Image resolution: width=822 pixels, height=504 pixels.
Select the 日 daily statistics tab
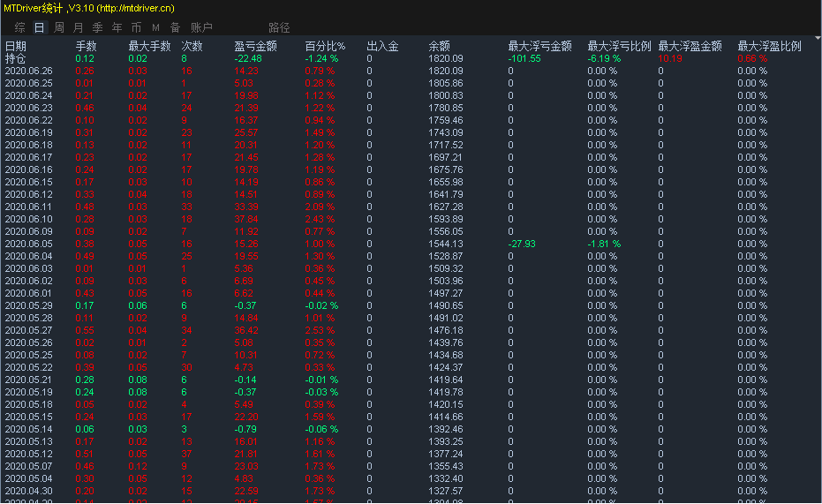tap(39, 27)
